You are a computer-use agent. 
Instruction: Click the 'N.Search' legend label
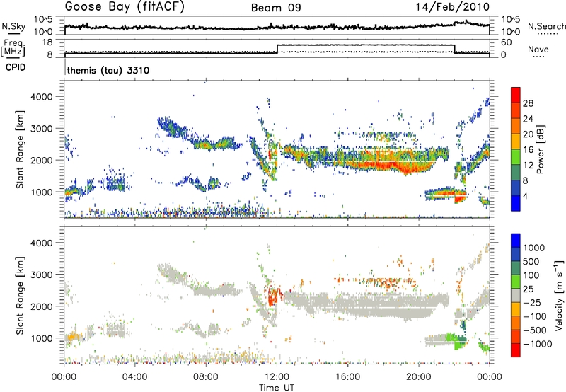pos(546,26)
